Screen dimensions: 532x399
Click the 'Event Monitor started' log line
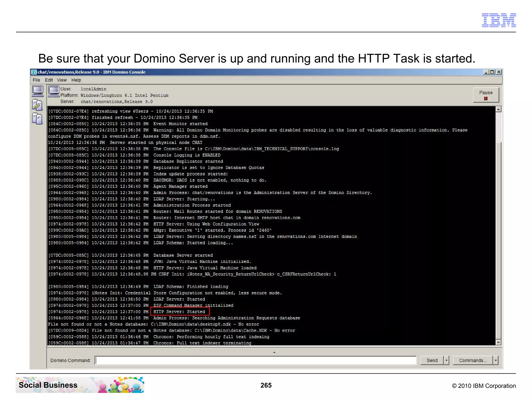click(181, 124)
